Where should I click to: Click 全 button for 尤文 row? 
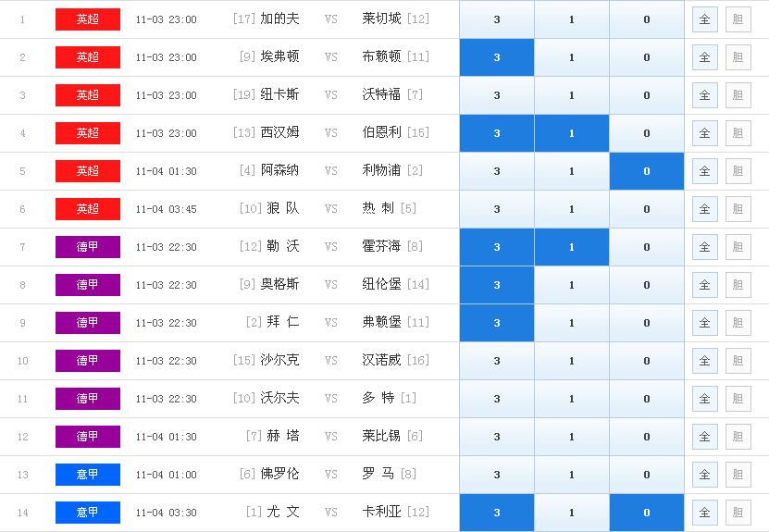tap(705, 513)
